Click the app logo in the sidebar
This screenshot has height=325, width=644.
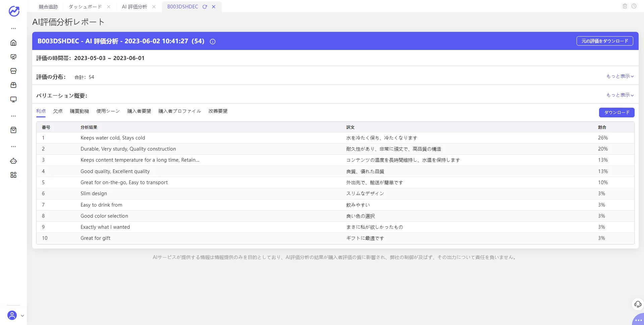[14, 11]
